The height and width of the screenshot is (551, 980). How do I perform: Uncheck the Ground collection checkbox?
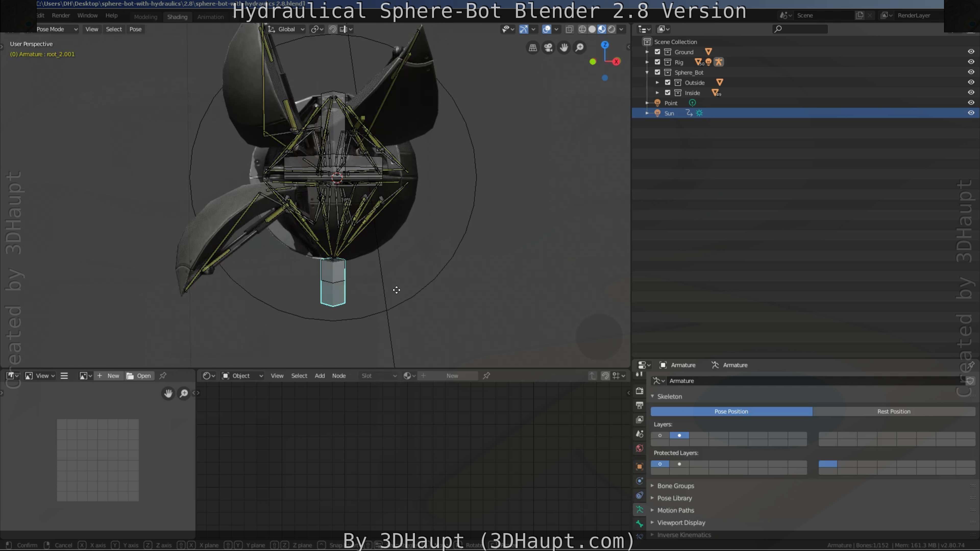tap(657, 52)
